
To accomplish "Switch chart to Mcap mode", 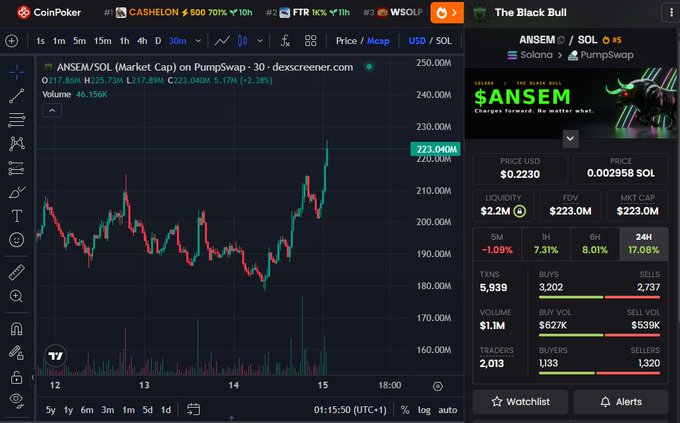I will tap(378, 41).
